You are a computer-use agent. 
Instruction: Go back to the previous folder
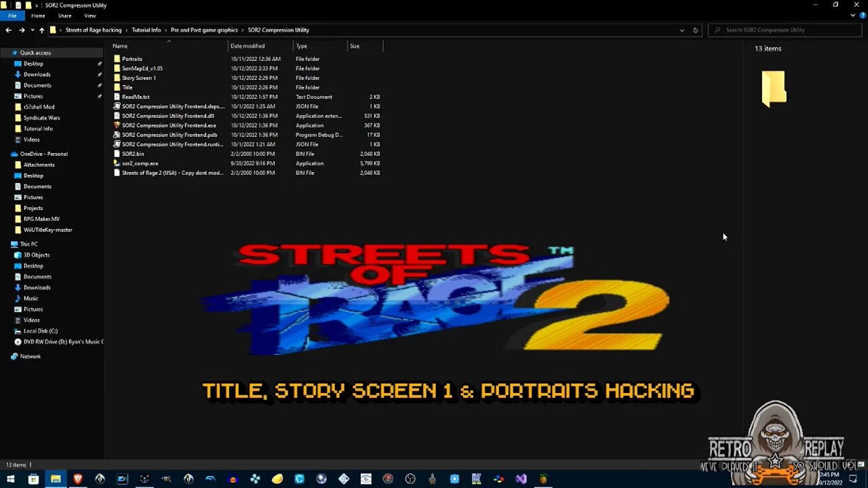8,30
